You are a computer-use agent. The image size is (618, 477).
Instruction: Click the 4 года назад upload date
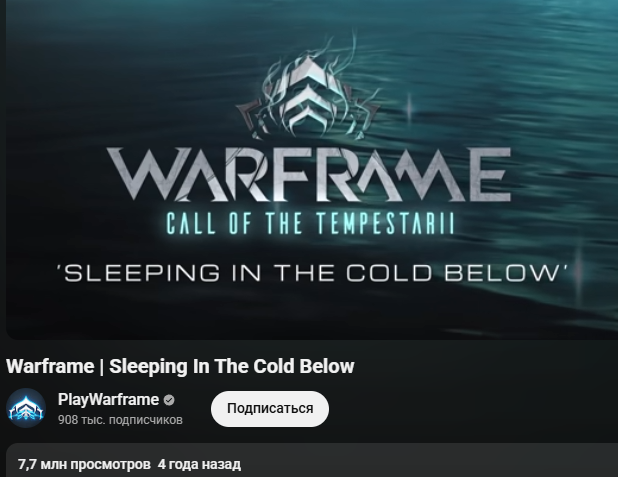point(199,464)
